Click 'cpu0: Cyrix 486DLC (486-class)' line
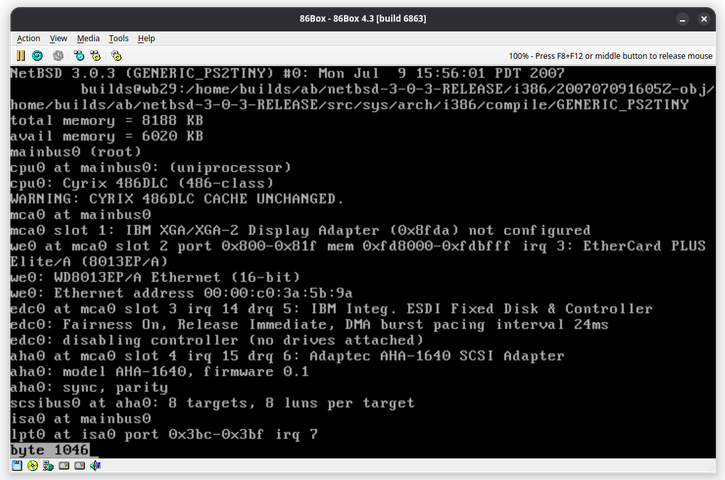This screenshot has height=480, width=725. [x=142, y=184]
